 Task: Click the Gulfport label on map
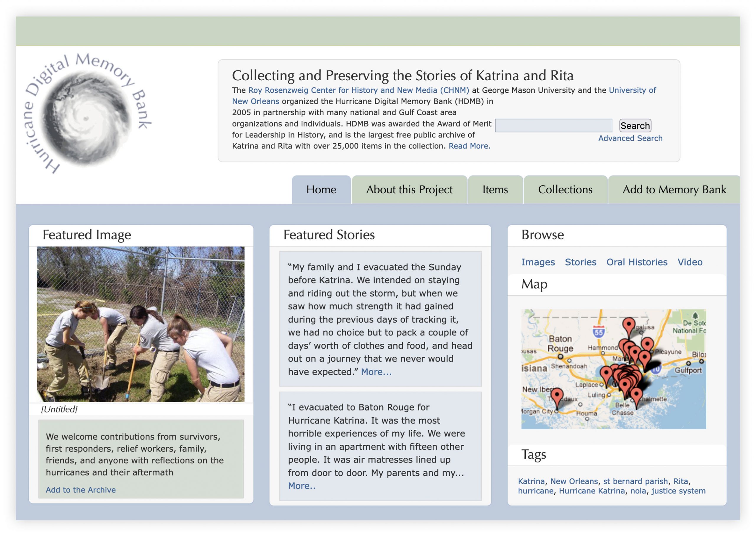(x=688, y=370)
